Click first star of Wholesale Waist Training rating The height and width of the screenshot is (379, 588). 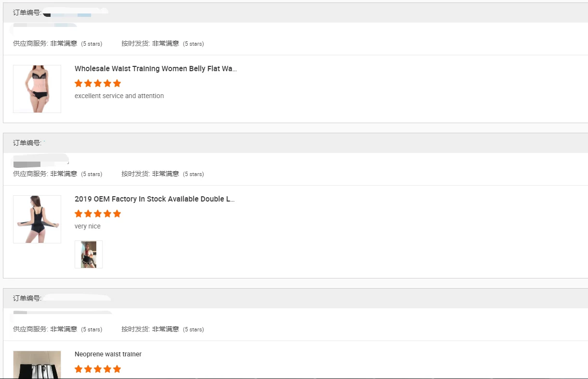pos(78,83)
